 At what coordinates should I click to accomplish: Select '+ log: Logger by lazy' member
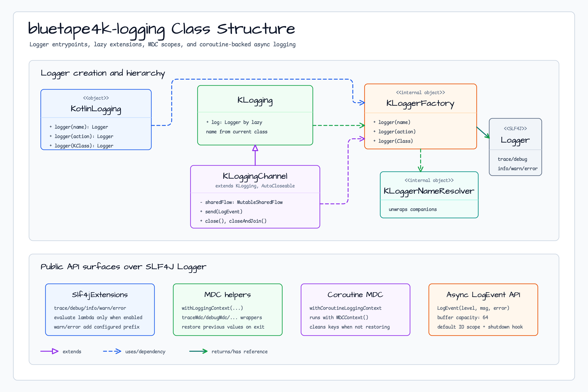pos(234,122)
